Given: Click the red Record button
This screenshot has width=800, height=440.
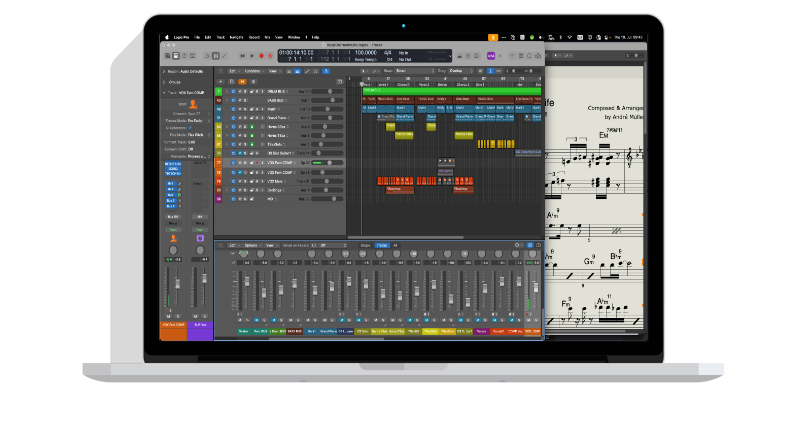Looking at the screenshot, I should pos(261,55).
